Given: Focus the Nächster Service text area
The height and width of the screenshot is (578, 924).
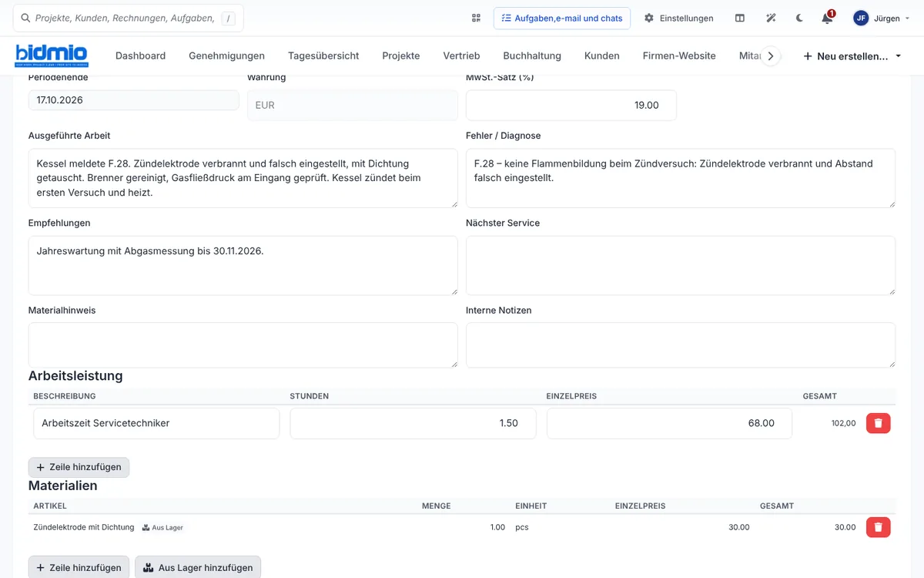Looking at the screenshot, I should 681,265.
